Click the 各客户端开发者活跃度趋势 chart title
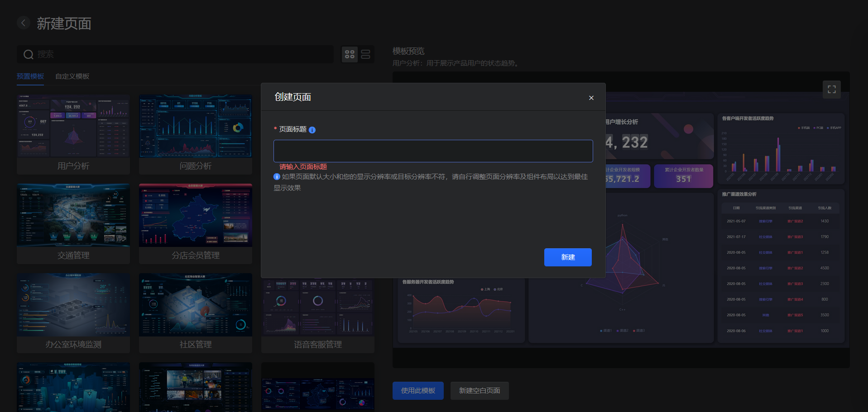 [x=748, y=118]
